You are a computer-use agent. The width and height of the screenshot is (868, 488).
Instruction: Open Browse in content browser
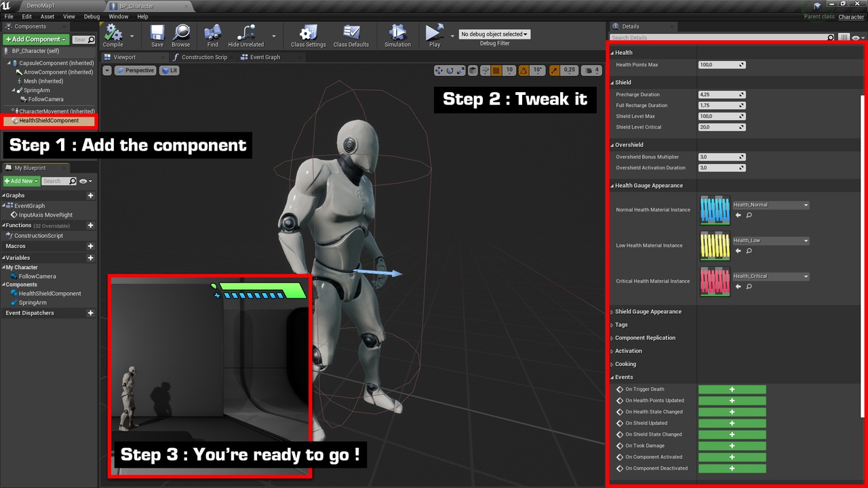180,33
